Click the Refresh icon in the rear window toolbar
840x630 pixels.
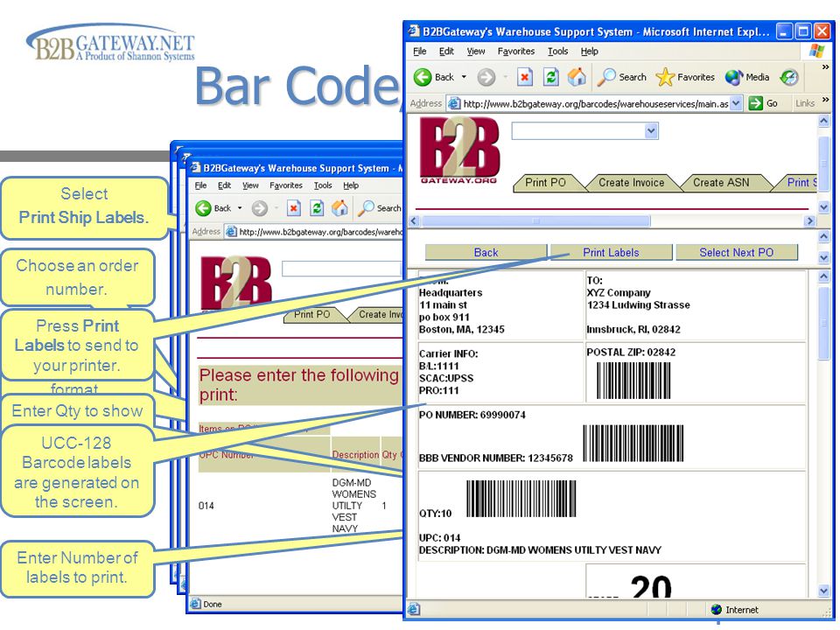coord(317,208)
